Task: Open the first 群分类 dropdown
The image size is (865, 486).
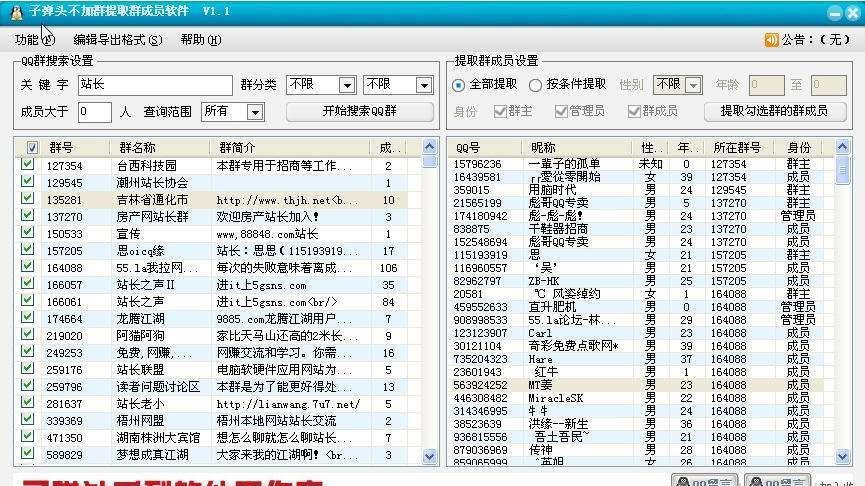Action: [x=321, y=85]
